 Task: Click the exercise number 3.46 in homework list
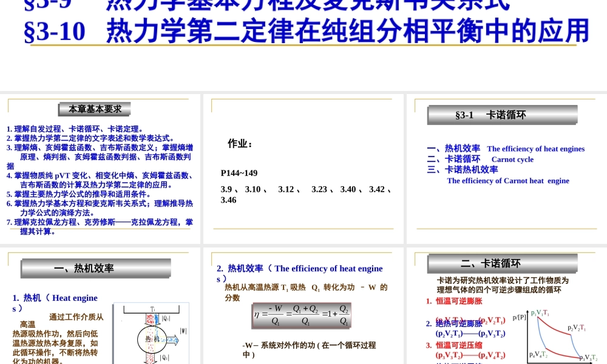pos(227,201)
